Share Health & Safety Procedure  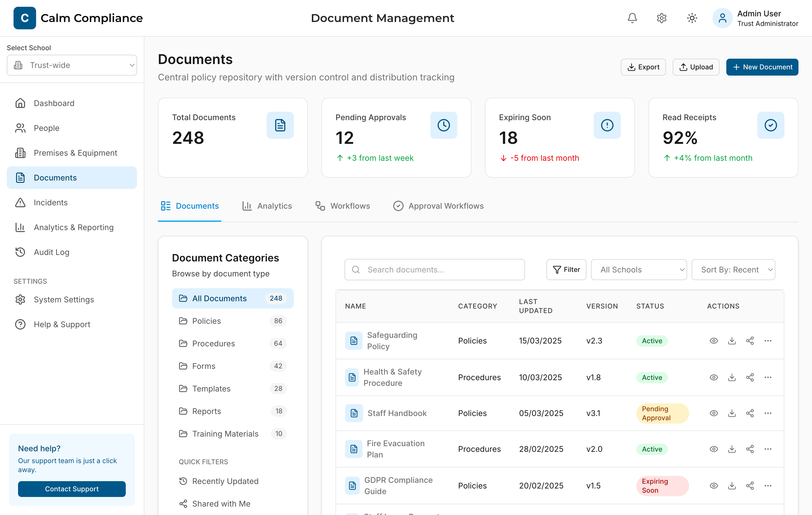tap(750, 377)
